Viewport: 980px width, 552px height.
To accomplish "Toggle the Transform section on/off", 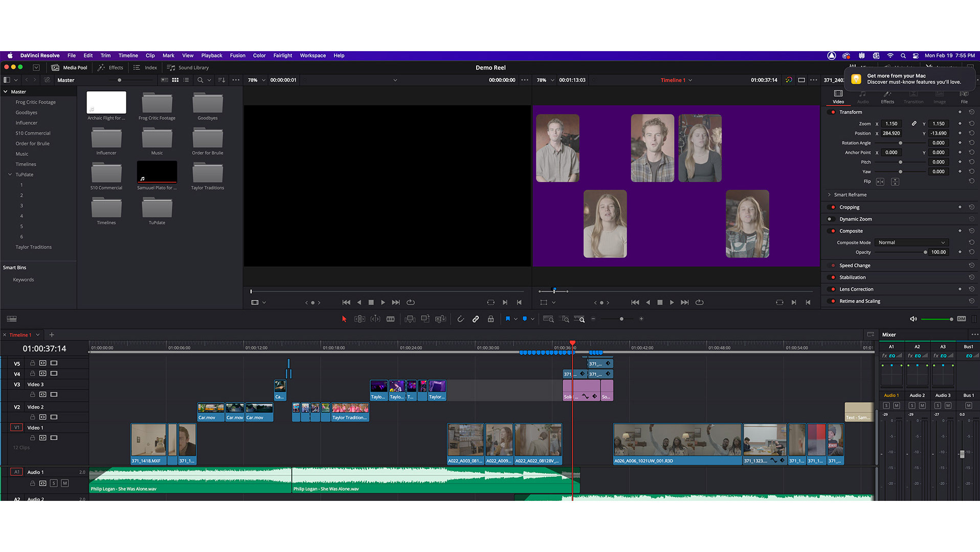I will coord(831,112).
